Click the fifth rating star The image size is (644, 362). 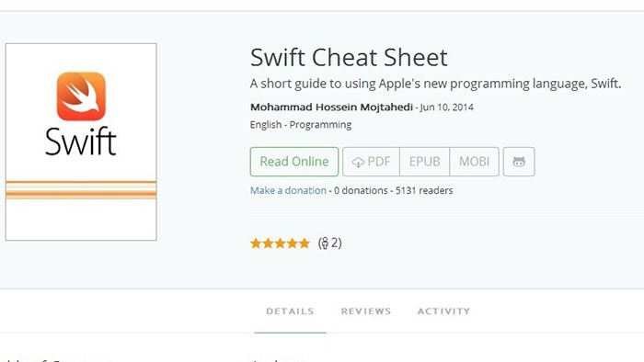click(x=304, y=243)
